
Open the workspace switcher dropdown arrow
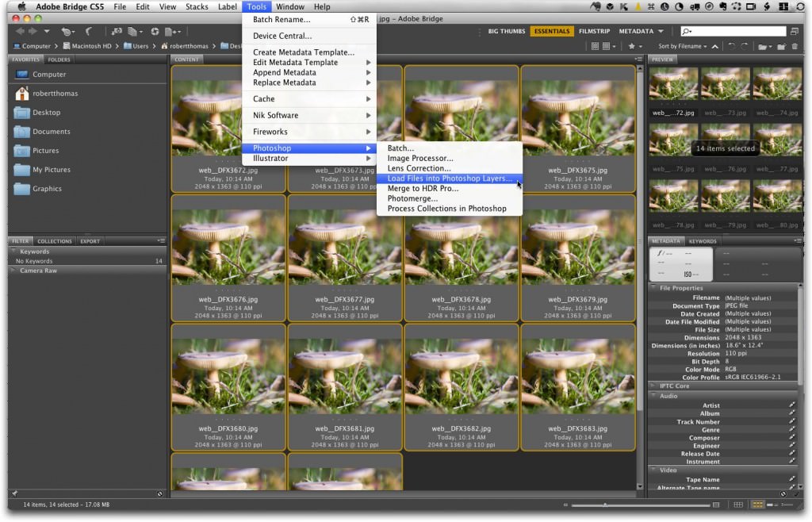coord(661,32)
